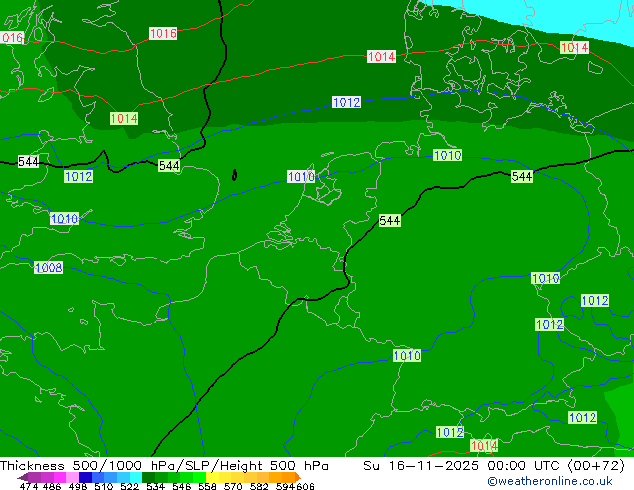
Task: Click the date text Su 16-11-2025 00:00 UTC
Action: click(x=464, y=466)
